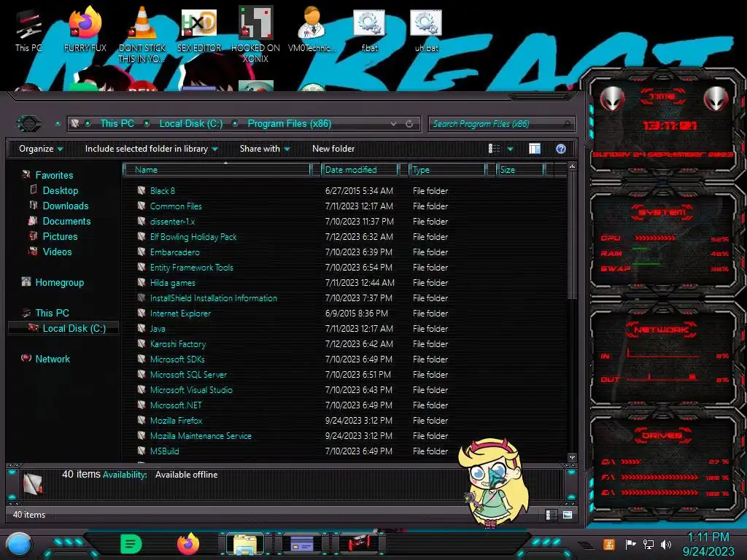Image resolution: width=747 pixels, height=560 pixels.
Task: Sort by the Size column header
Action: tap(519, 170)
